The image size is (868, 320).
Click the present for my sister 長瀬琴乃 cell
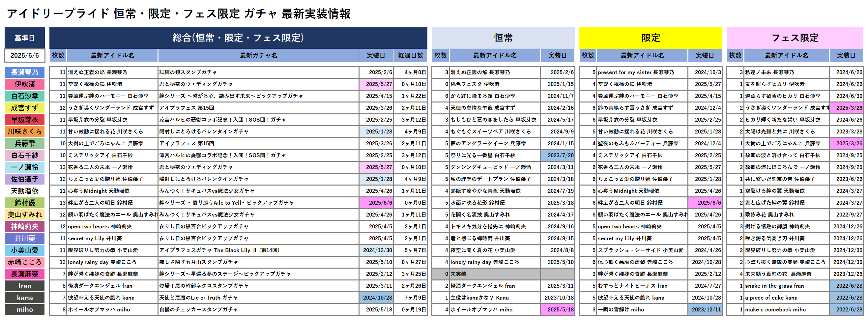[642, 73]
